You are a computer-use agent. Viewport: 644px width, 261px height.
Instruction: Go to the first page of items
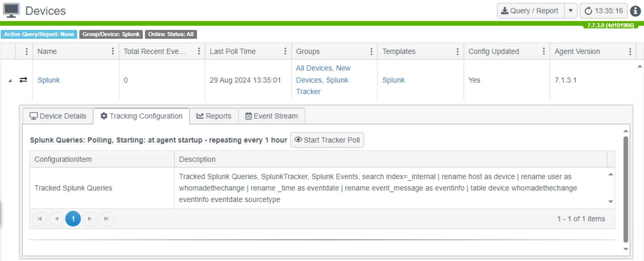point(40,219)
